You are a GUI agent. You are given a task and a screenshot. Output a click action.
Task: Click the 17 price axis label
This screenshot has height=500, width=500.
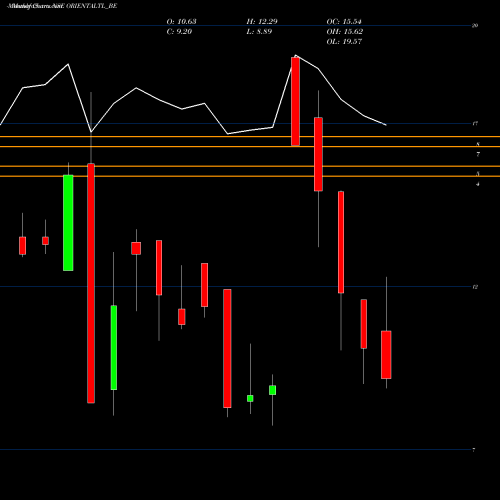(475, 124)
